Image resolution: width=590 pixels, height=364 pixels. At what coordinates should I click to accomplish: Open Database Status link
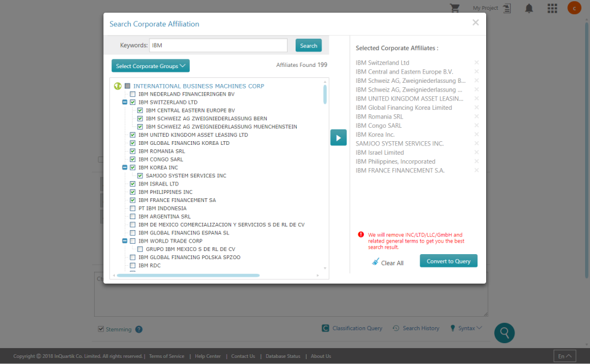click(283, 356)
